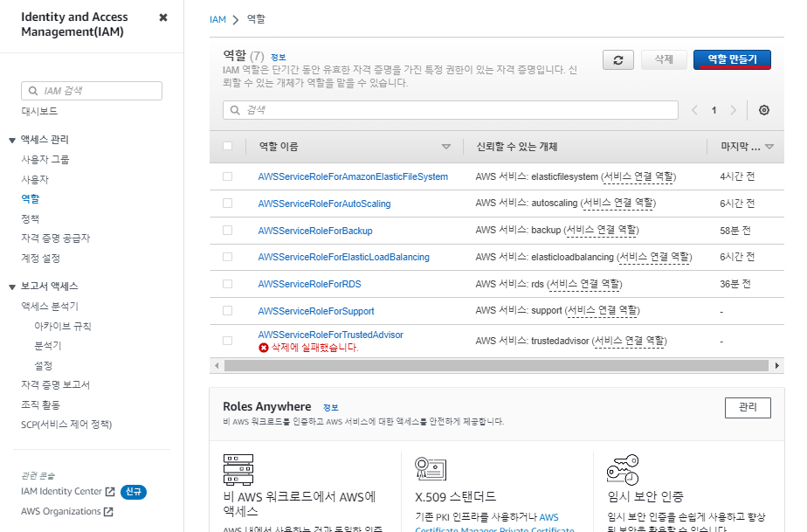Select checkbox for AWSServiceRoleForSupport
Viewport: 807px width, 532px height.
[x=227, y=310]
